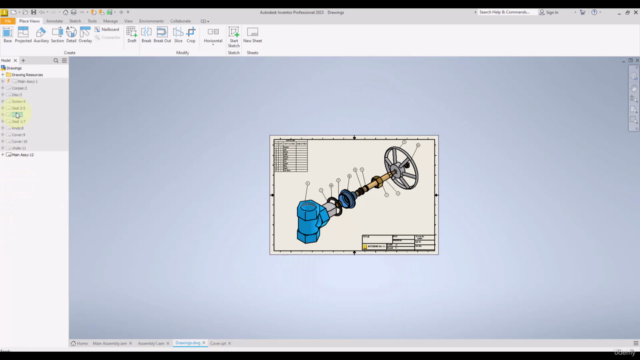
Task: Switch to the View ribbon tab
Action: click(x=128, y=21)
